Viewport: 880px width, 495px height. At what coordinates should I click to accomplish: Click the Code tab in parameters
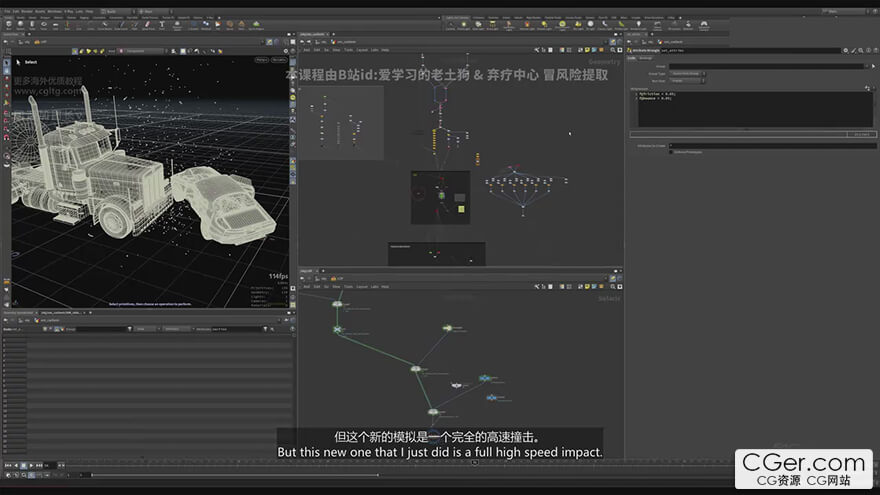[632, 58]
